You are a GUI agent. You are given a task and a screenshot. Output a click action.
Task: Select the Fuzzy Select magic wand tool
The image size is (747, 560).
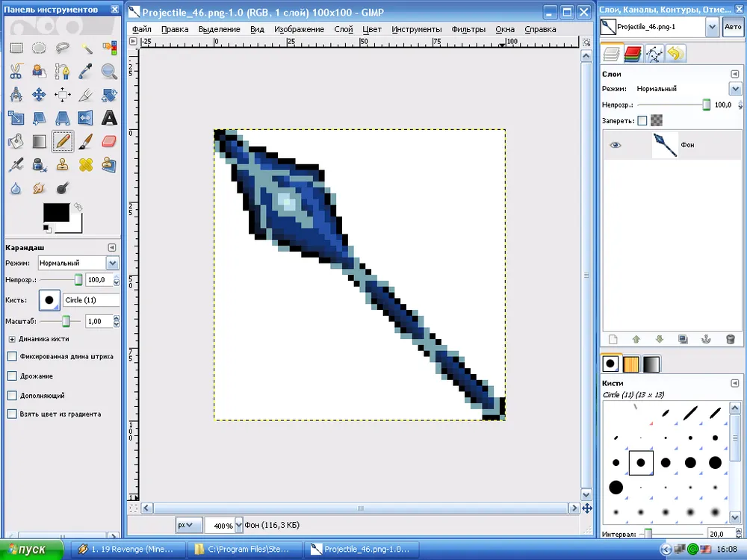click(86, 49)
